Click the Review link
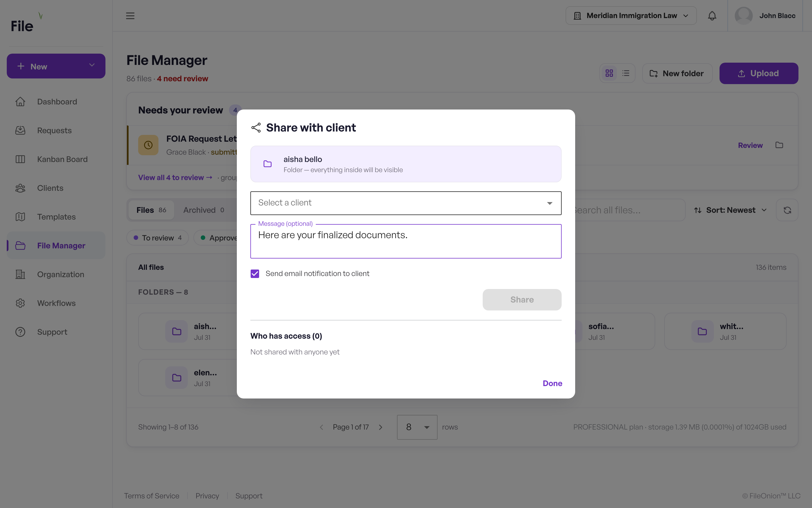Viewport: 812px width, 508px height. 750,145
